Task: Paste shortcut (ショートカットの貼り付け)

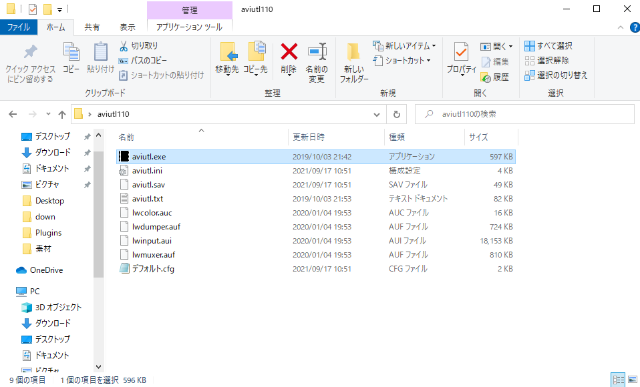Action: 161,75
